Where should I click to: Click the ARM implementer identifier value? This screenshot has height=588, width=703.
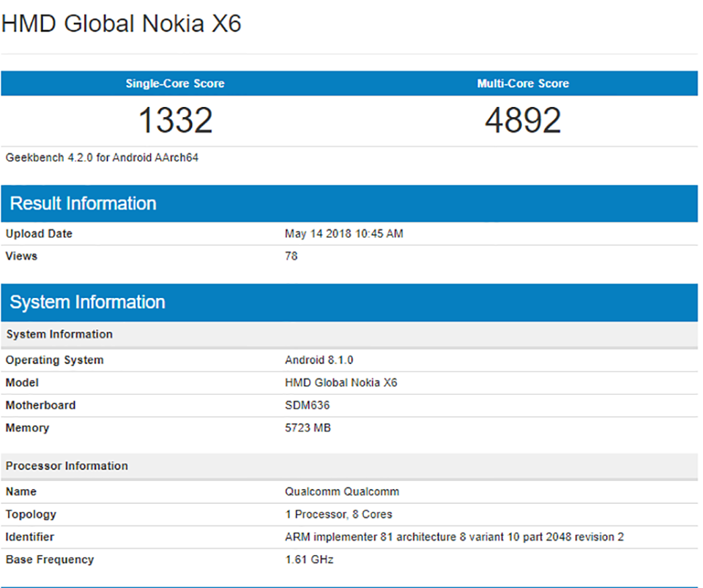(x=454, y=537)
